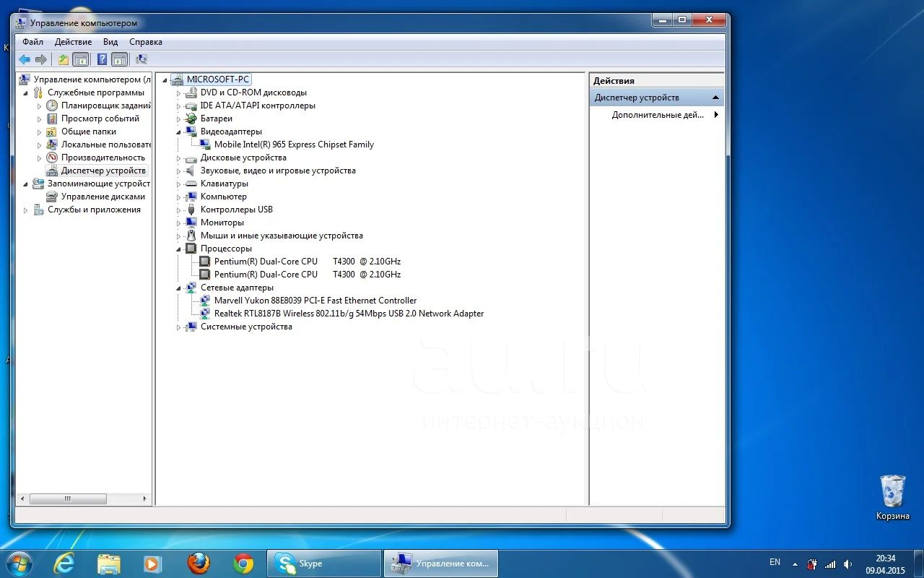Open Управление дисками
Viewport: 924px width, 578px height.
103,197
